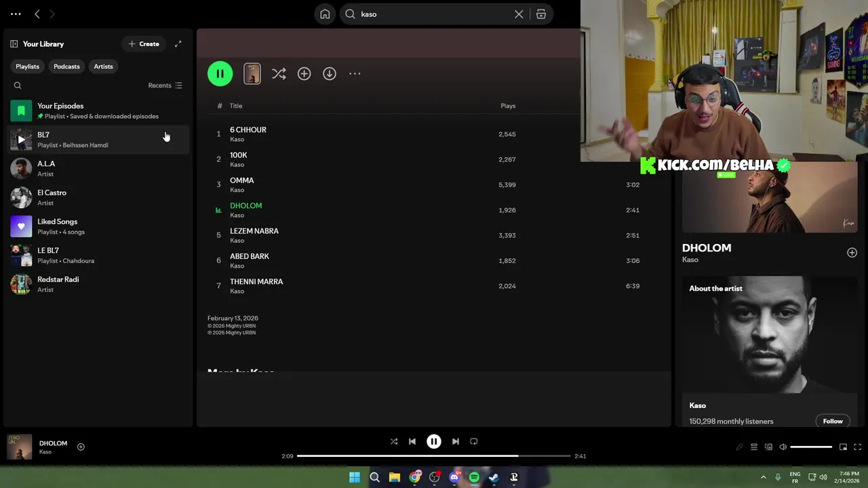Collapse Your Library sidebar
Image resolution: width=868 pixels, height=488 pixels.
click(14, 44)
